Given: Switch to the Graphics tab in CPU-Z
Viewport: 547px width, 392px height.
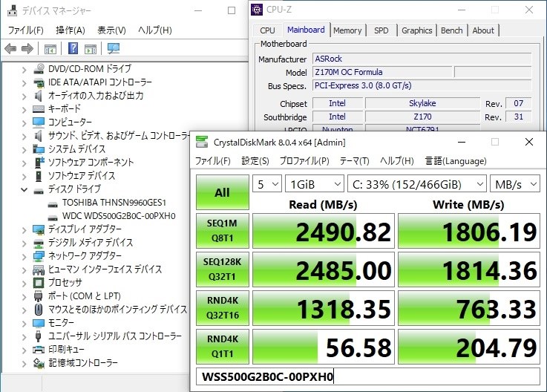Looking at the screenshot, I should (x=416, y=30).
